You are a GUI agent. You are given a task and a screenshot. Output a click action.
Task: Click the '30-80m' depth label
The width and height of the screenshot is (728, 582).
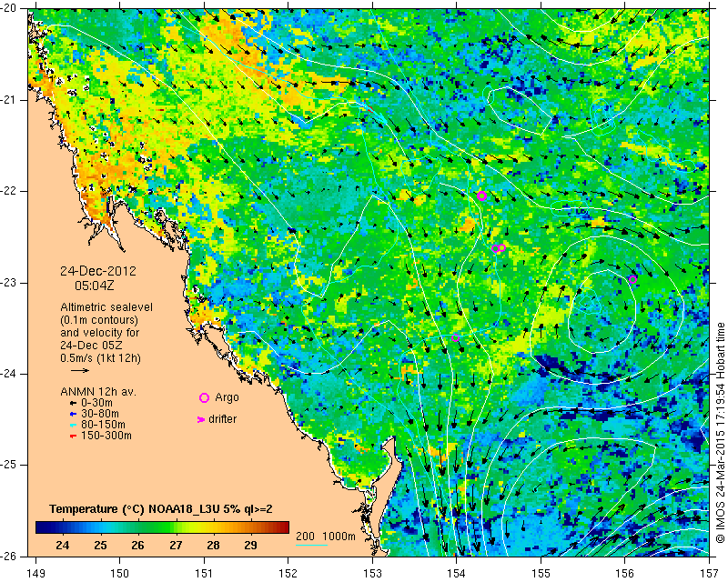(x=100, y=414)
